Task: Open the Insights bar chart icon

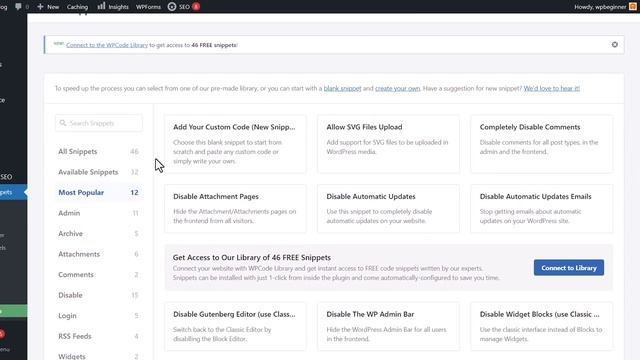Action: click(101, 6)
